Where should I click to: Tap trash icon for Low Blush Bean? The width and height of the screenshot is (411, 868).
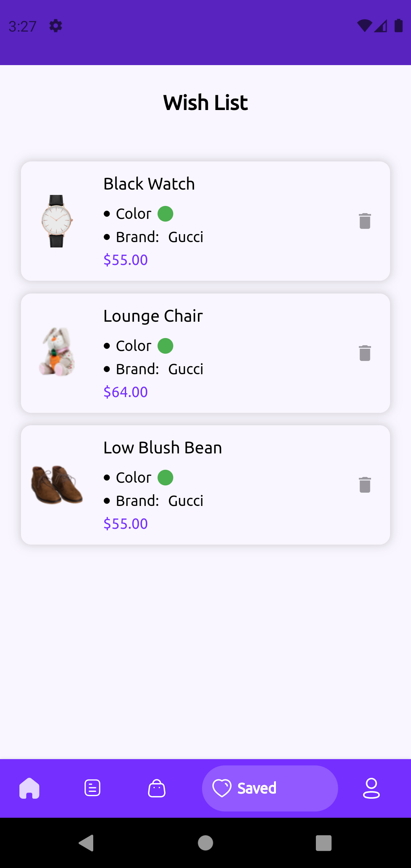tap(365, 485)
